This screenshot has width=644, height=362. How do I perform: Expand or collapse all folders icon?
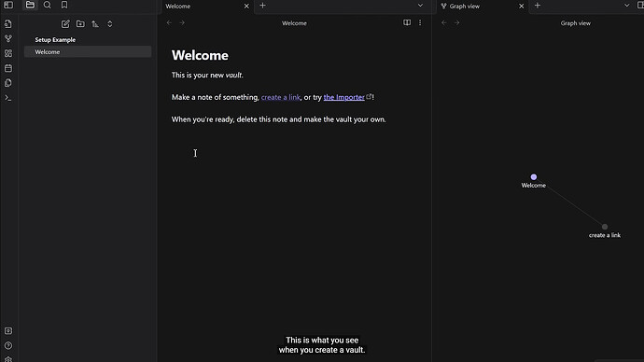109,24
